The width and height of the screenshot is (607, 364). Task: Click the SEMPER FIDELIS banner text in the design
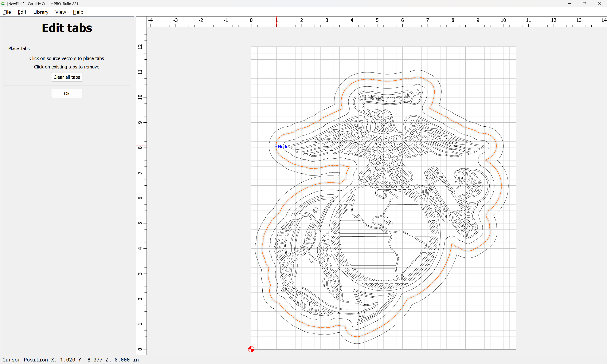pos(384,98)
